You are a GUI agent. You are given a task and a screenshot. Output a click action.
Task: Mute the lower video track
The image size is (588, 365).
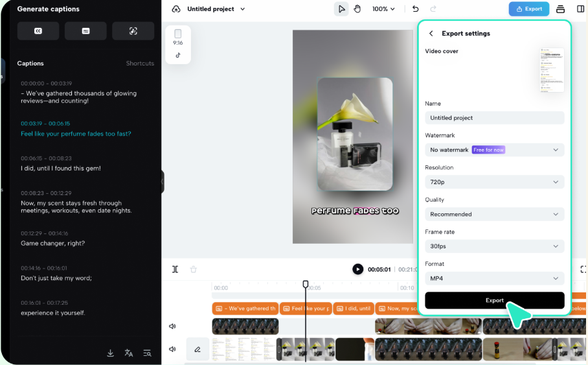[x=172, y=349]
